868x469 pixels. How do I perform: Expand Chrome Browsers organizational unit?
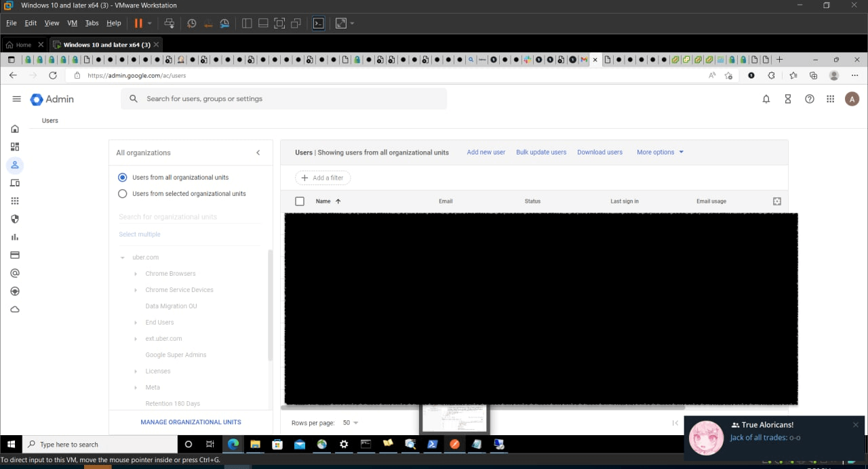[136, 274]
